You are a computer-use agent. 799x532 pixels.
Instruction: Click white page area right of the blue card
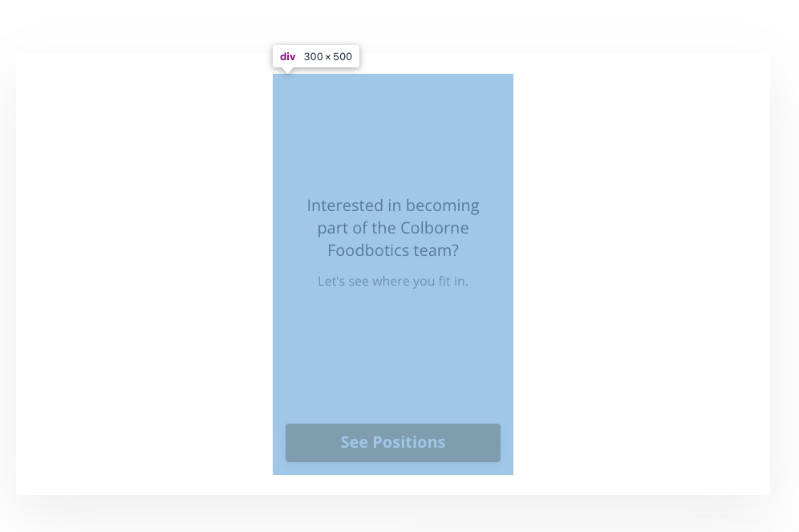pos(642,274)
